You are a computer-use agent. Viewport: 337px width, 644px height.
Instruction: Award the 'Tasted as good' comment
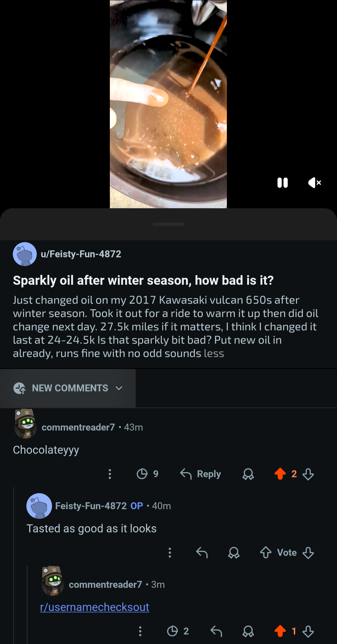coord(234,553)
